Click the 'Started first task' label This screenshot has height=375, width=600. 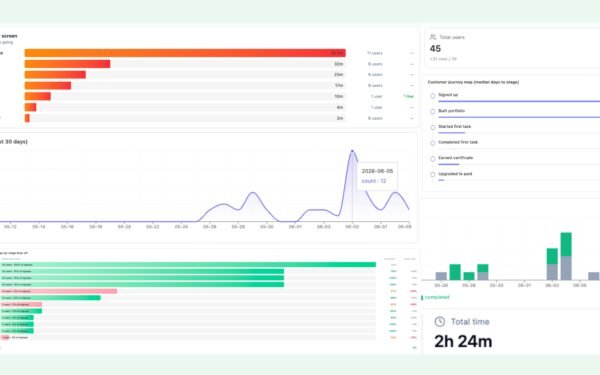[x=455, y=126]
